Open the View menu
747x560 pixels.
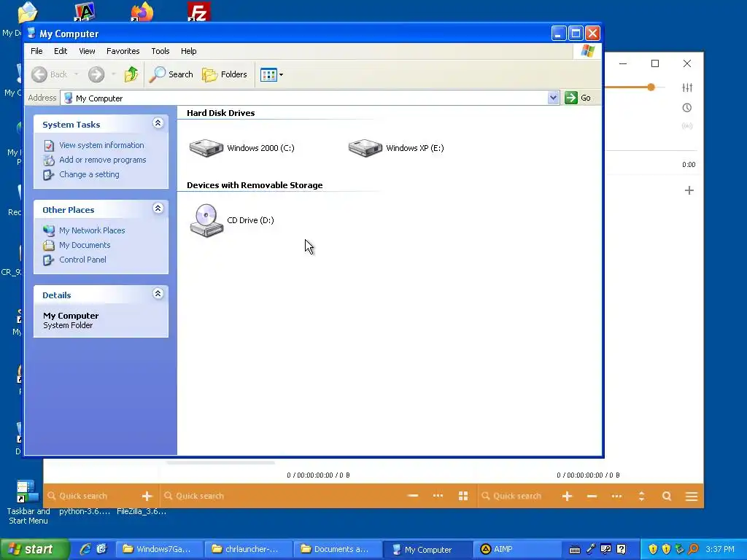(87, 51)
